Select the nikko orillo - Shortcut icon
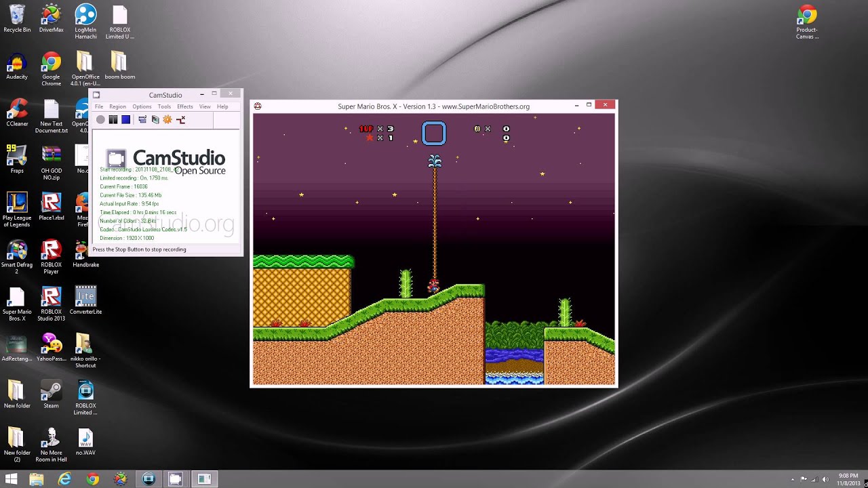The height and width of the screenshot is (488, 868). point(85,350)
